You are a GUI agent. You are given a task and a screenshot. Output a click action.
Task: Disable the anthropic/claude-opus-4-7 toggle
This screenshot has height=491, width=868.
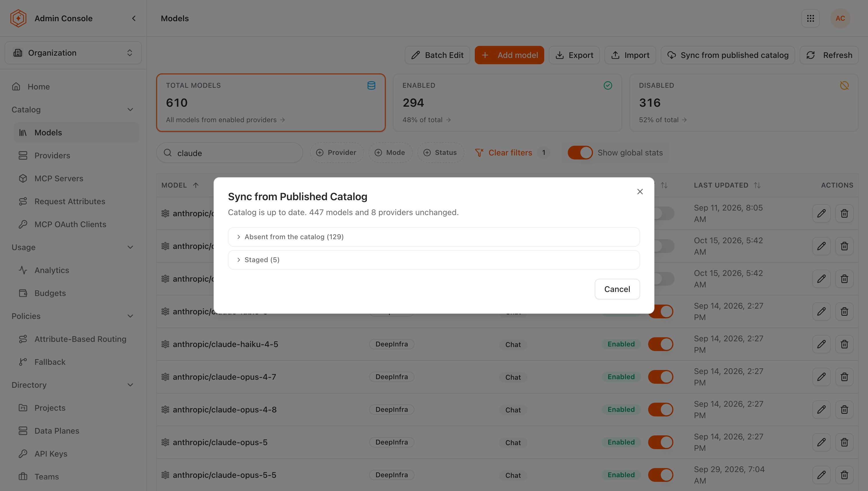pyautogui.click(x=660, y=377)
